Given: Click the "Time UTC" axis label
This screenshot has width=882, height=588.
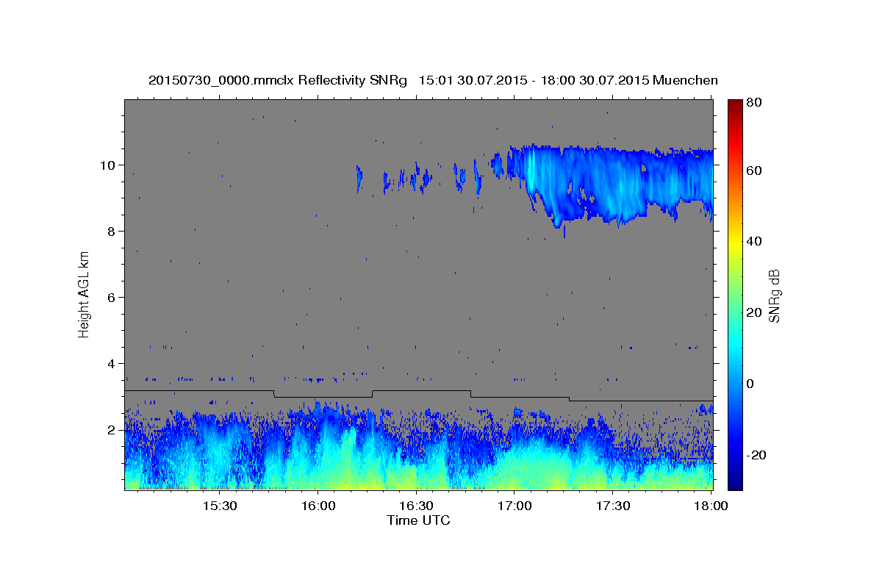Looking at the screenshot, I should point(418,520).
